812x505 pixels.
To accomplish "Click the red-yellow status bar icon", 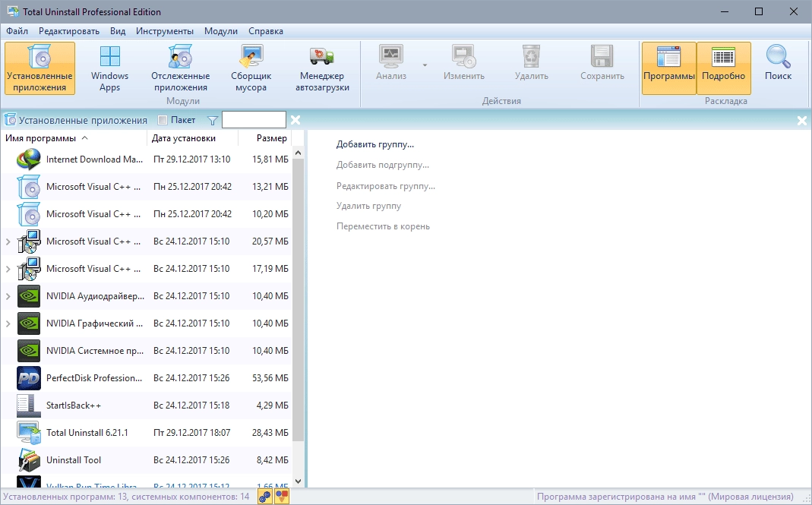I will point(282,497).
